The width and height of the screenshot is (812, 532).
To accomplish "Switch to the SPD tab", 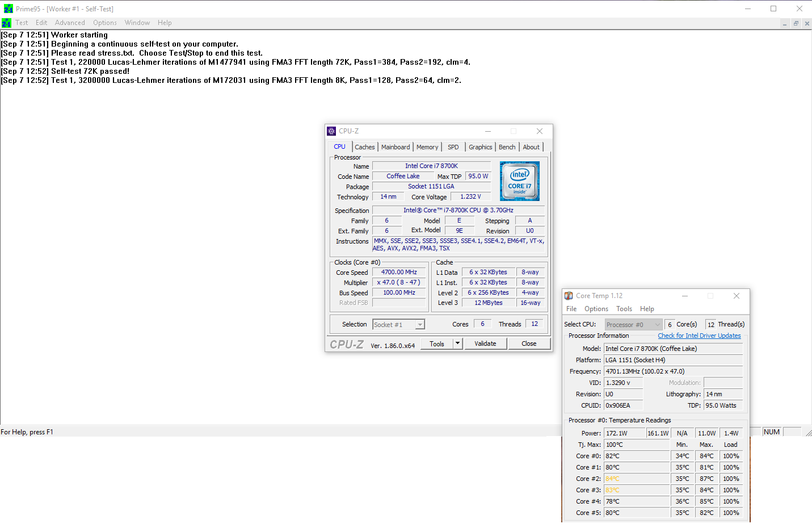I will tap(453, 147).
